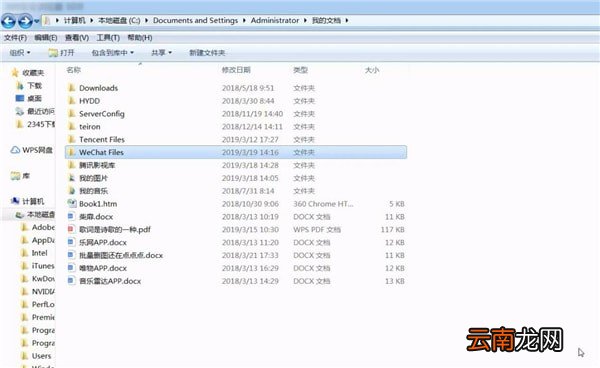Select Administrator in address breadcrumb
This screenshot has height=368, width=600.
click(275, 21)
